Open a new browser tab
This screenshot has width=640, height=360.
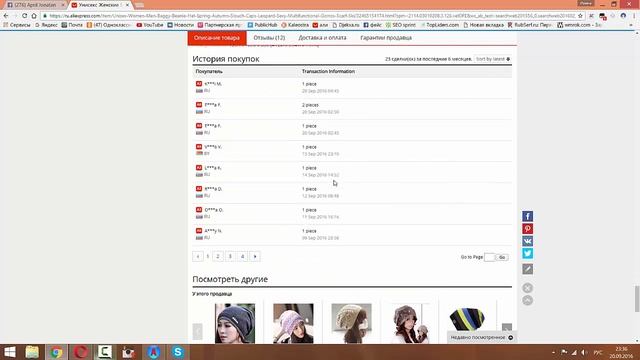(140, 5)
